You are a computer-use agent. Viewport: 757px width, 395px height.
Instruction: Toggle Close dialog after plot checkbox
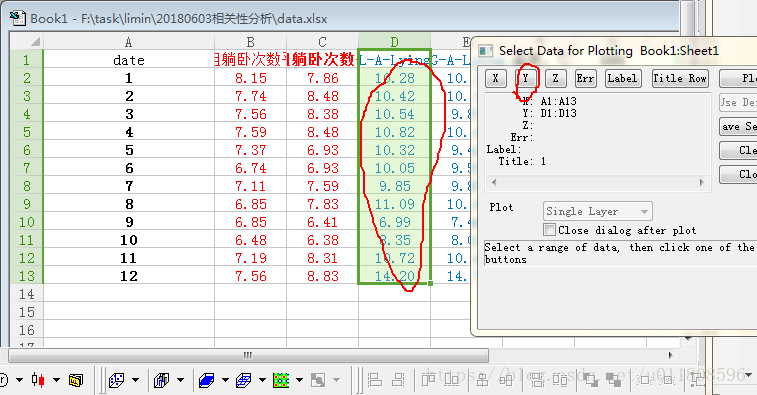pos(549,229)
